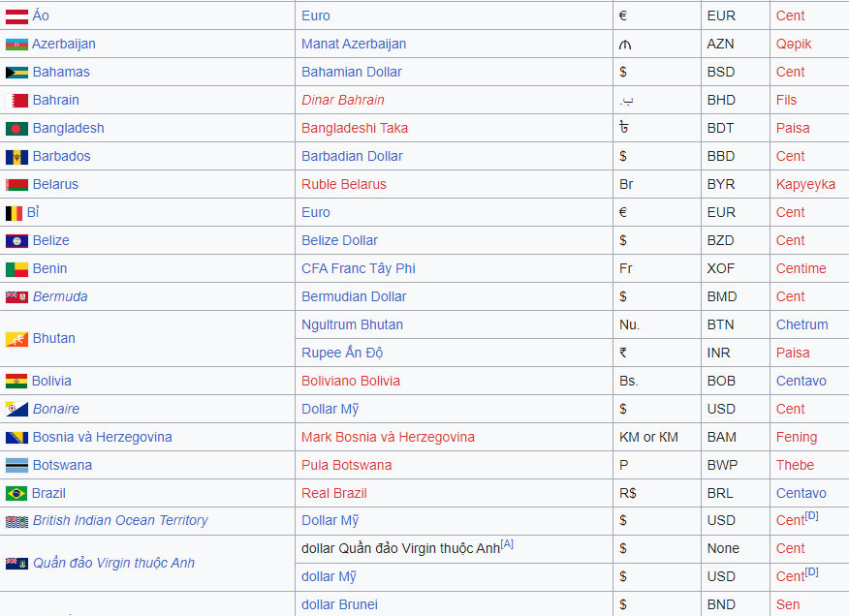
Task: Click the Azerbaijan flag icon
Action: click(16, 45)
